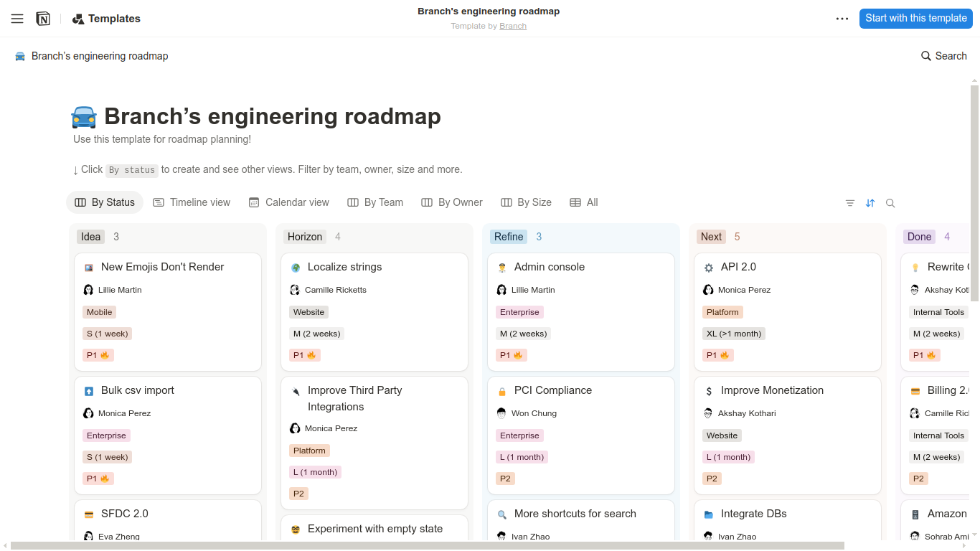Viewport: 980px width, 551px height.
Task: Click P1 tag on Admin console card
Action: pyautogui.click(x=512, y=355)
